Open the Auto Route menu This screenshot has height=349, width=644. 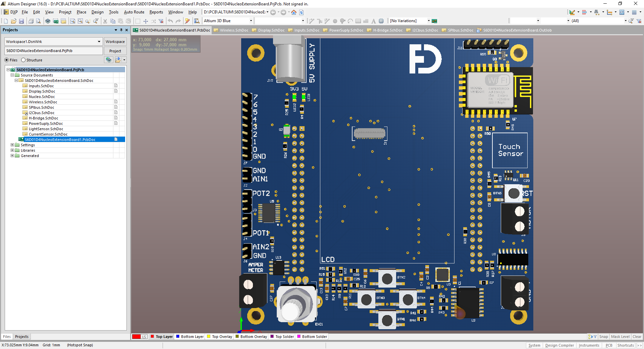134,12
